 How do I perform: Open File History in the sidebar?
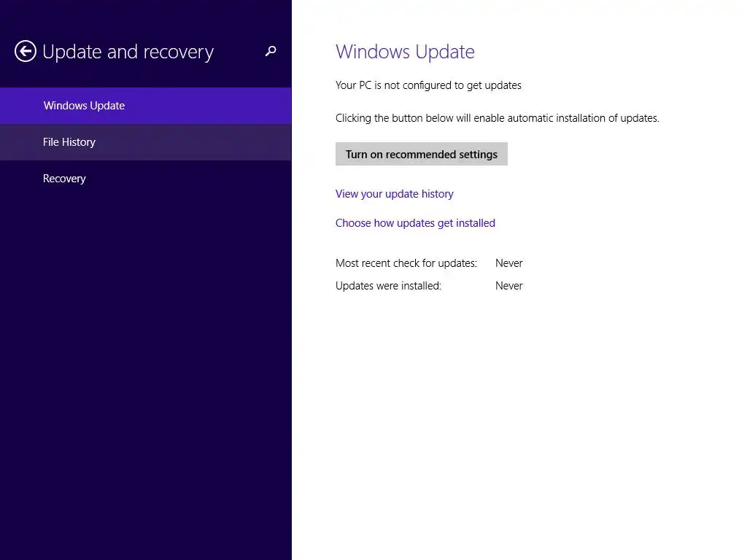coord(146,142)
